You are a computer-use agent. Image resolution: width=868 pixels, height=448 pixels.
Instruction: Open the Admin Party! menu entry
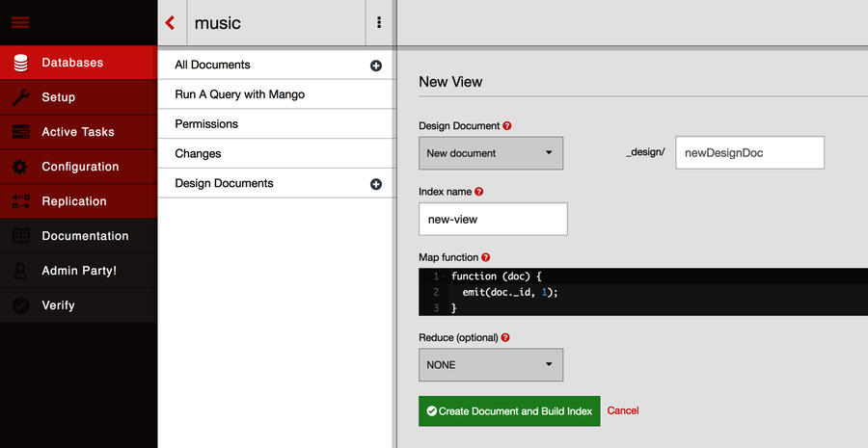point(79,271)
